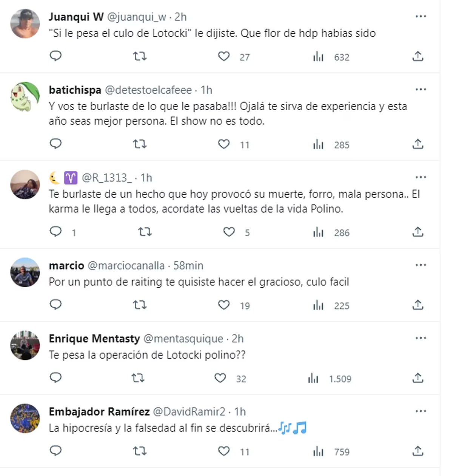Open the @detestoelcafeee handle link
This screenshot has height=476, width=453.
[148, 90]
